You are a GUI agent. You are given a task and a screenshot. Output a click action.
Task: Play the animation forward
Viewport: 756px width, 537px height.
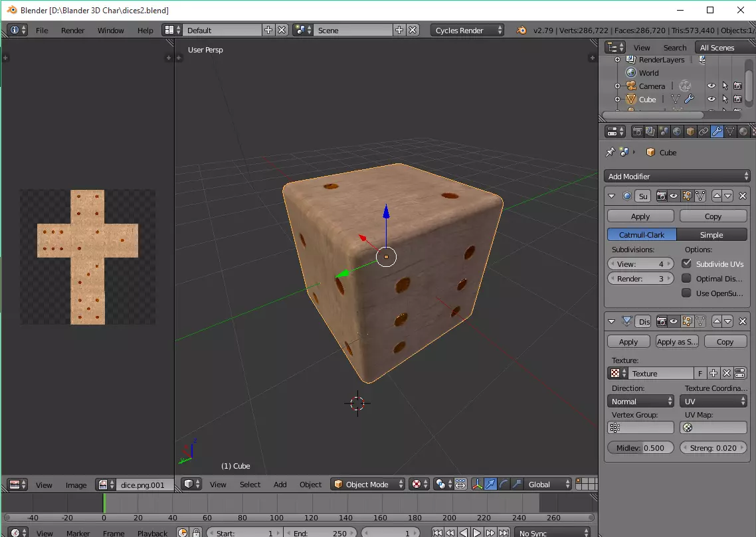tap(477, 532)
